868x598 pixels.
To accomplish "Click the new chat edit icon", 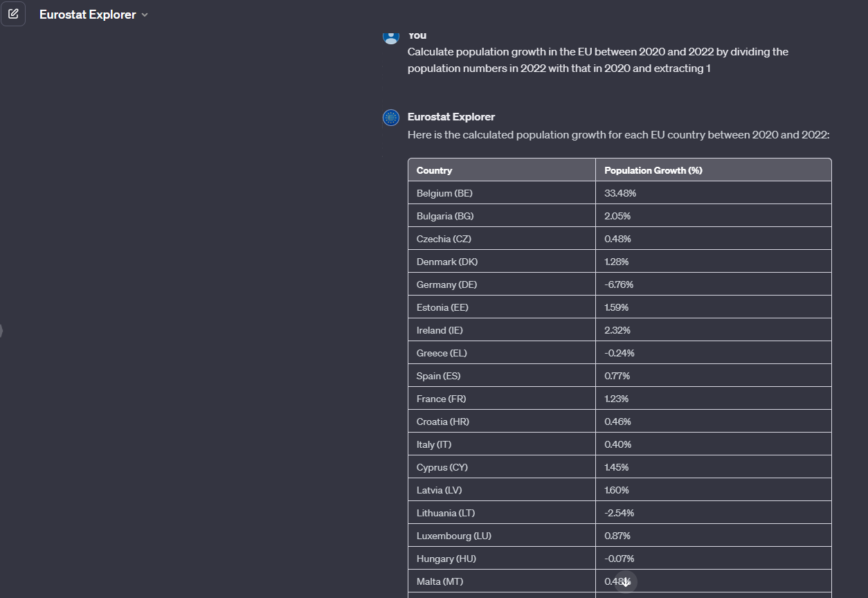I will pos(13,14).
